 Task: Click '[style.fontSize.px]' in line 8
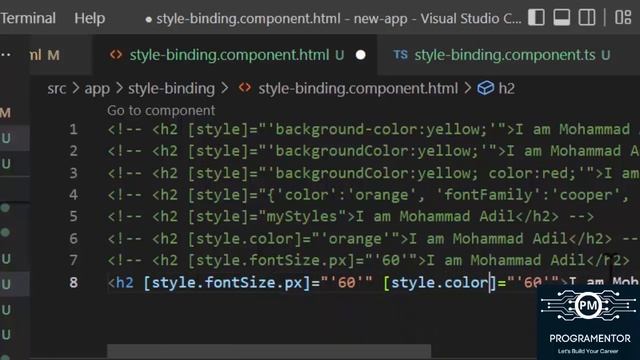click(227, 282)
